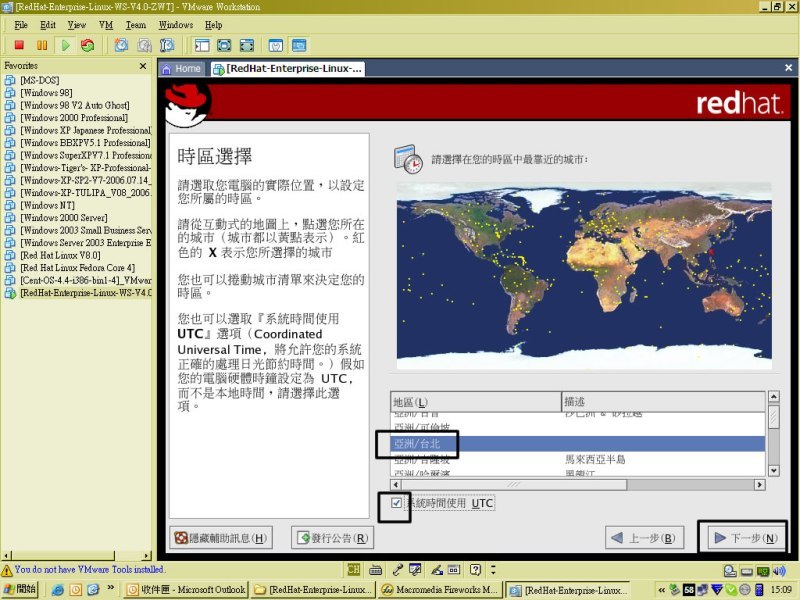Click the 上一步(B) back button
This screenshot has height=600, width=800.
point(644,538)
